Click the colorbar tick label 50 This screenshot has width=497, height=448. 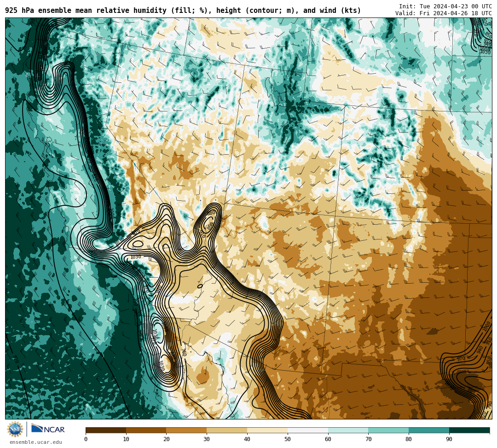(x=288, y=439)
